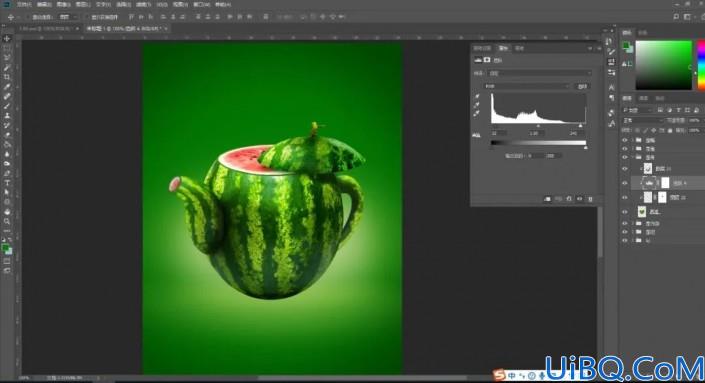
Task: Pick the black point eyedropper in Levels
Action: (477, 96)
